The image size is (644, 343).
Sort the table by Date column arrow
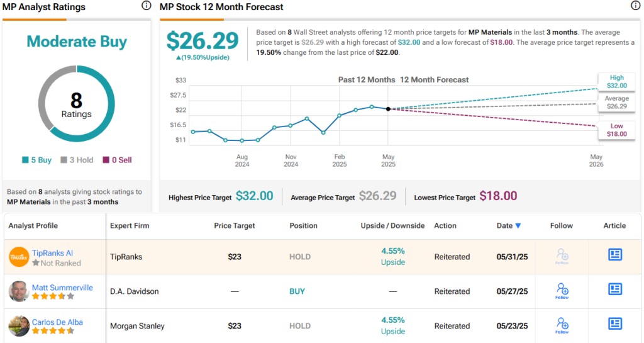point(518,226)
